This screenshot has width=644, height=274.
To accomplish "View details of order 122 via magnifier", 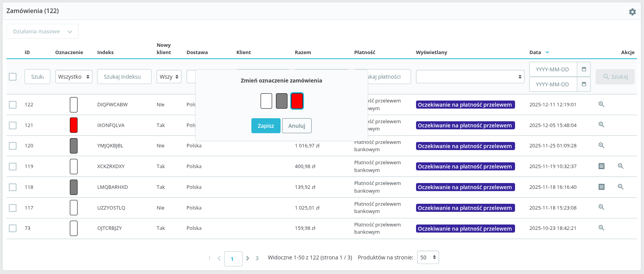I will [601, 104].
